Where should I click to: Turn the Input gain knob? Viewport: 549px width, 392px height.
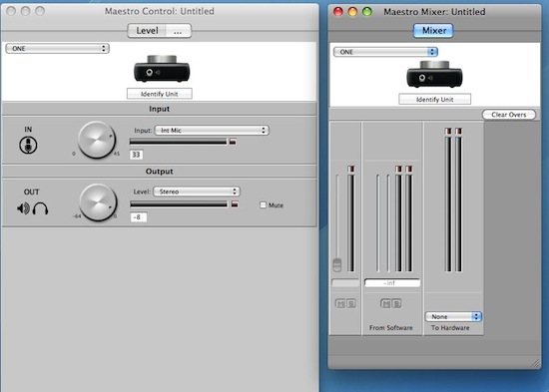pos(97,140)
